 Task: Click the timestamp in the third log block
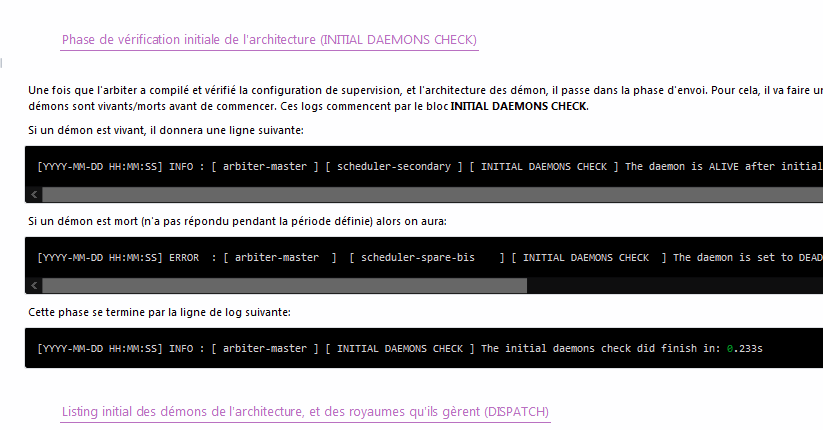tap(99, 349)
